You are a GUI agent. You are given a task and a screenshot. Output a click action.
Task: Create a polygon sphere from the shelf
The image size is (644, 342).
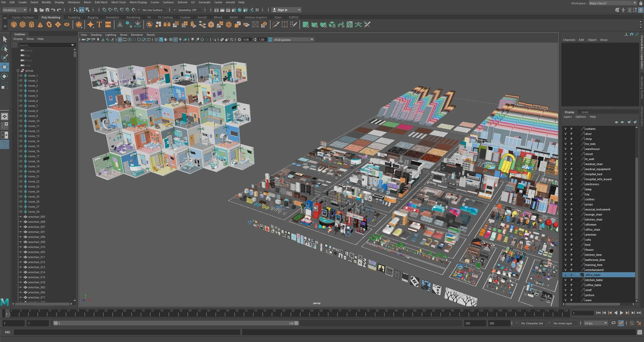pos(14,24)
